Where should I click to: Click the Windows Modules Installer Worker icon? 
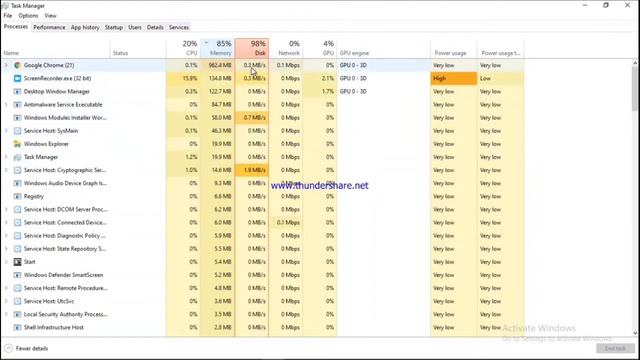point(17,118)
